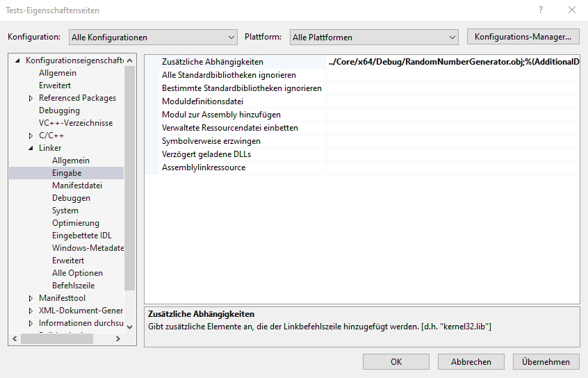Close the Tests-Eigenschaftenseiten dialog

pyautogui.click(x=572, y=10)
